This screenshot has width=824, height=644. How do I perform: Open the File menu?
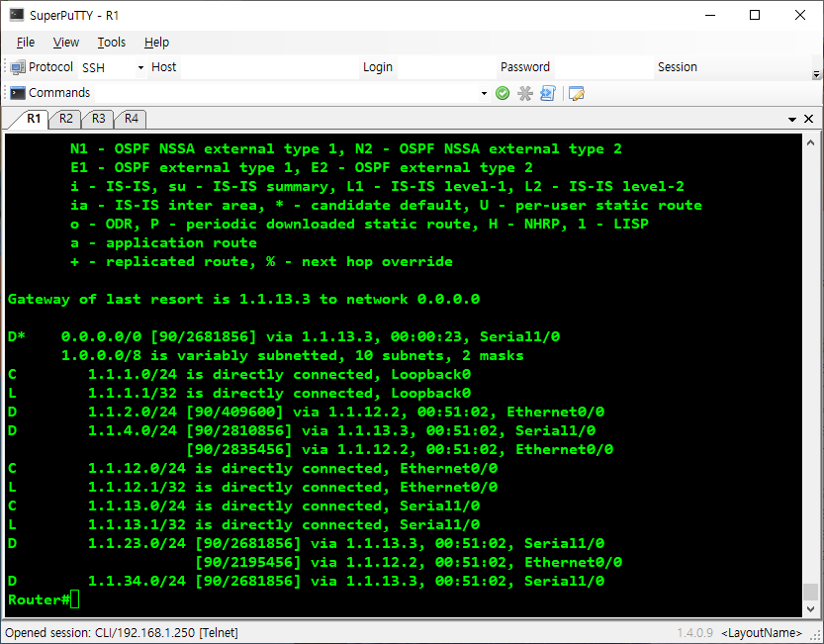26,43
